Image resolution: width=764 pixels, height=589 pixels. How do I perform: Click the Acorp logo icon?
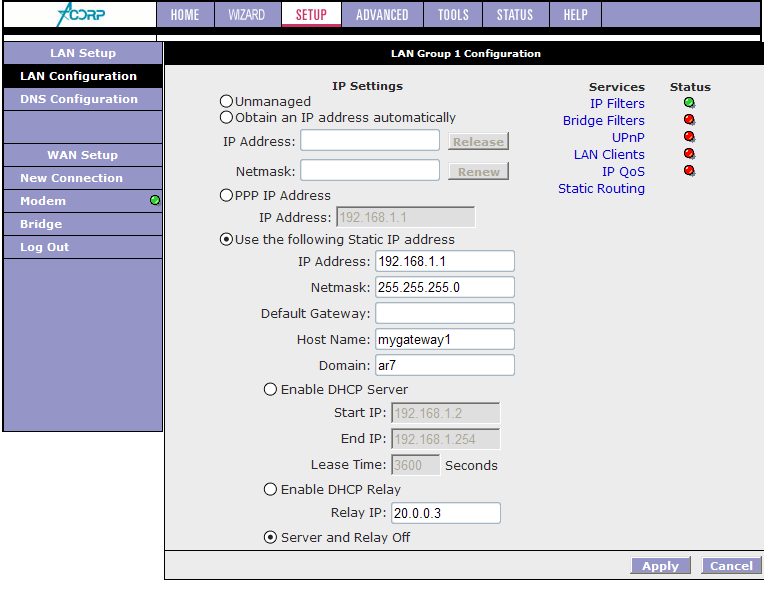pyautogui.click(x=80, y=15)
